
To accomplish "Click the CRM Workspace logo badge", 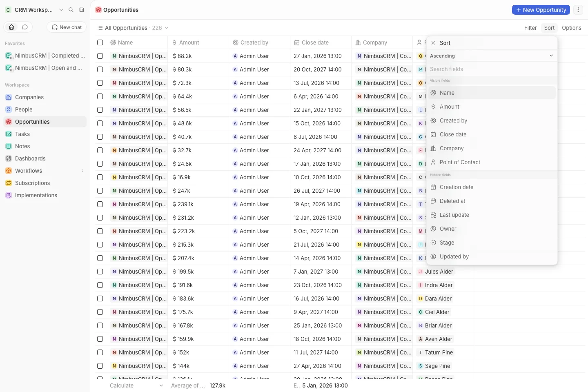I will [8, 10].
